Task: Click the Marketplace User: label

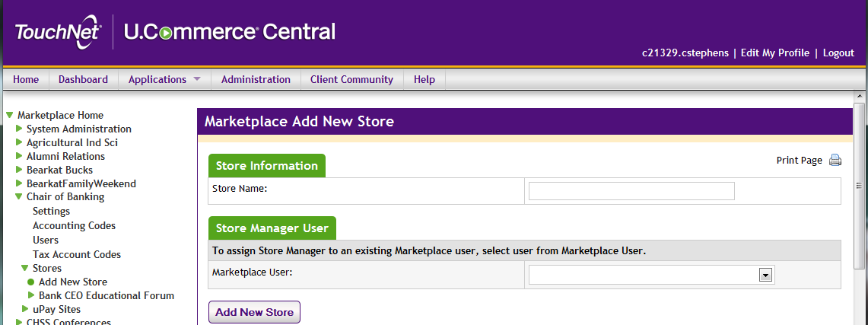Action: pyautogui.click(x=253, y=272)
